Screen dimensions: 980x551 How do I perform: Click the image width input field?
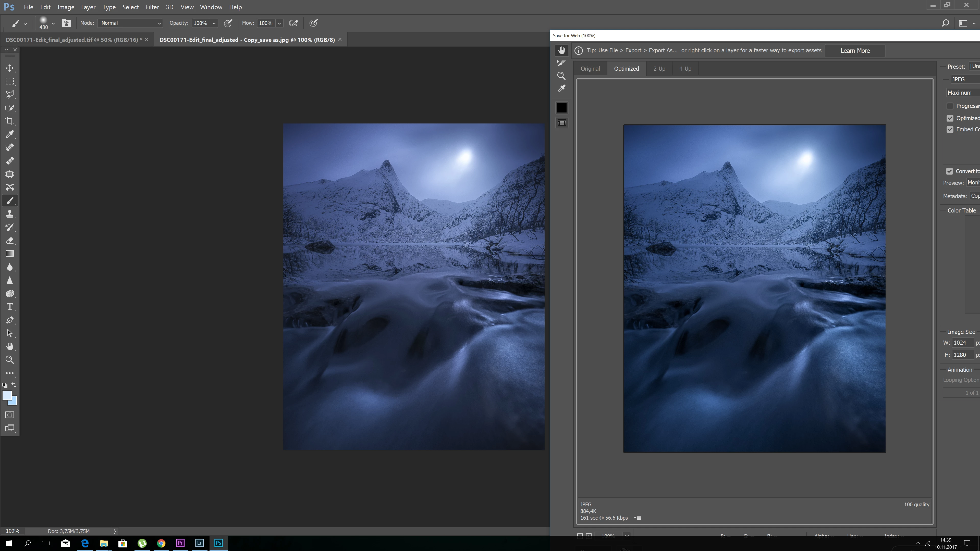coord(962,343)
